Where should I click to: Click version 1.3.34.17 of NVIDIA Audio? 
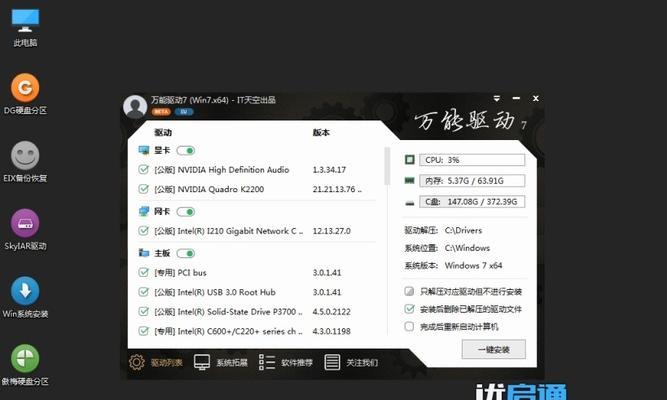[329, 170]
